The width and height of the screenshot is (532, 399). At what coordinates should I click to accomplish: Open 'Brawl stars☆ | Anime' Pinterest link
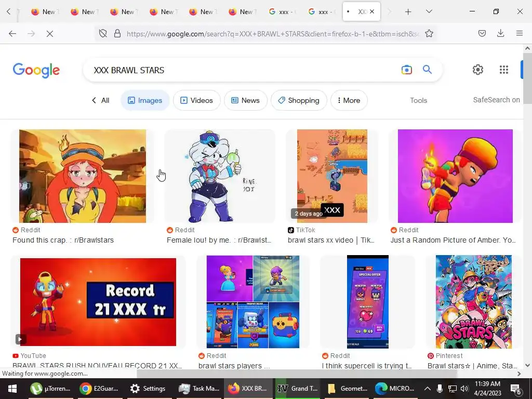(x=473, y=366)
